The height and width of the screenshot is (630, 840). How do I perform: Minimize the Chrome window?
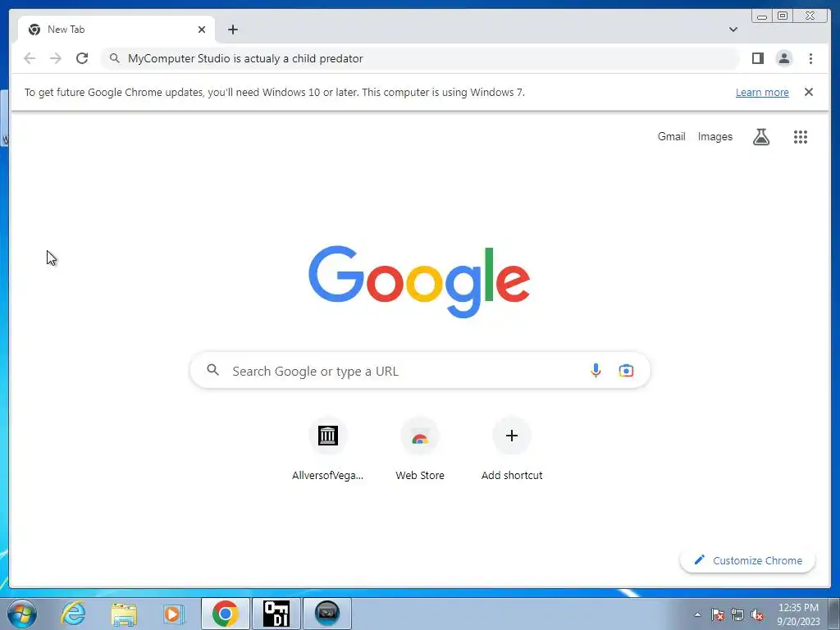point(762,16)
